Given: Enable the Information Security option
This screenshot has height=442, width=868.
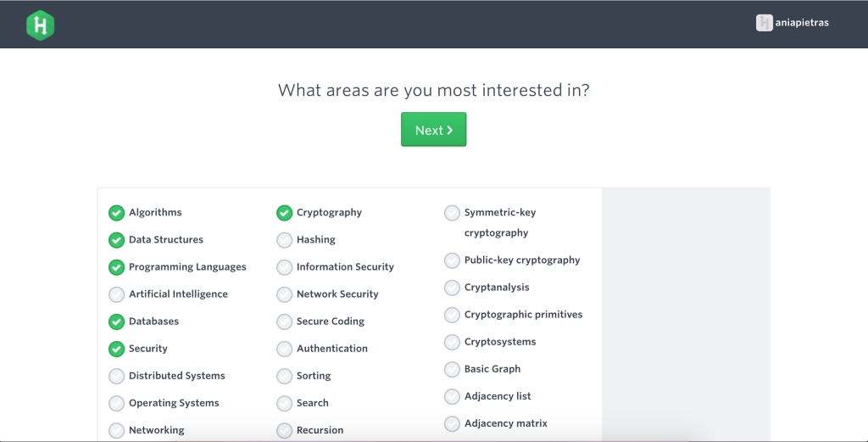Looking at the screenshot, I should tap(284, 267).
